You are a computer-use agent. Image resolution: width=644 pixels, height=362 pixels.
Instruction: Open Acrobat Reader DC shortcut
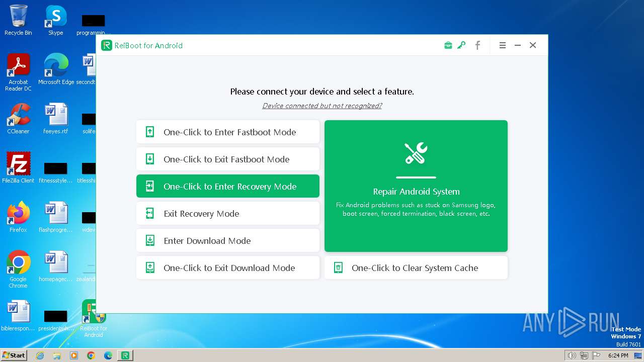click(x=18, y=73)
